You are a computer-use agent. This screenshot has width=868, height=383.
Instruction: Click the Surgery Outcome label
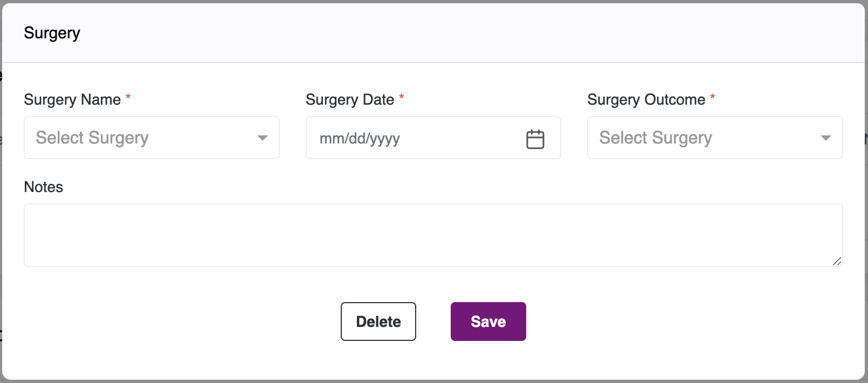tap(646, 100)
